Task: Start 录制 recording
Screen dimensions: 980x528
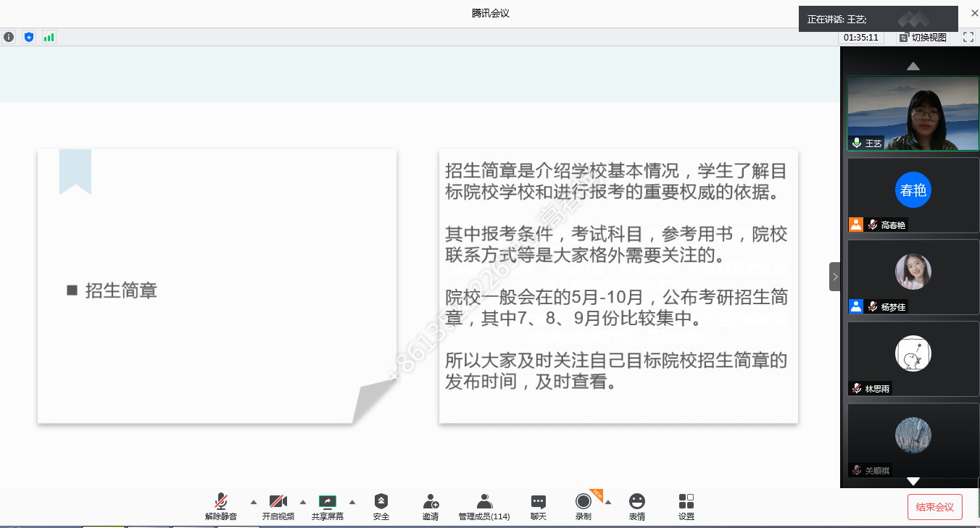Action: pyautogui.click(x=583, y=506)
